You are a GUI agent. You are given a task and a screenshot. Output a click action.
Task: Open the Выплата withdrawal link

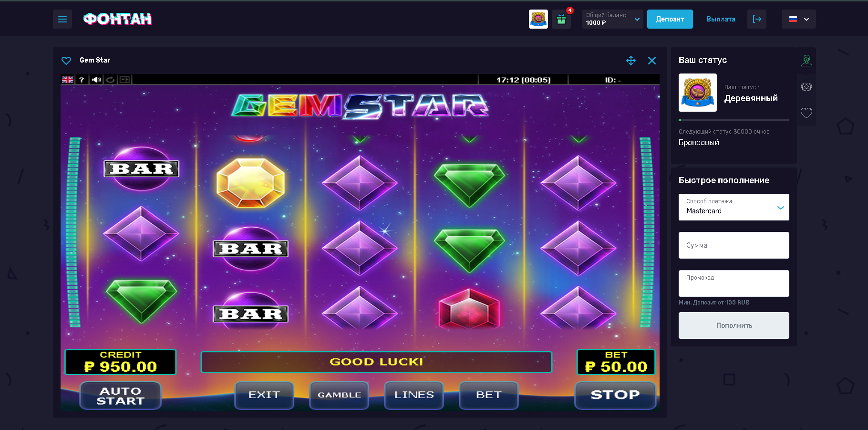coord(721,19)
